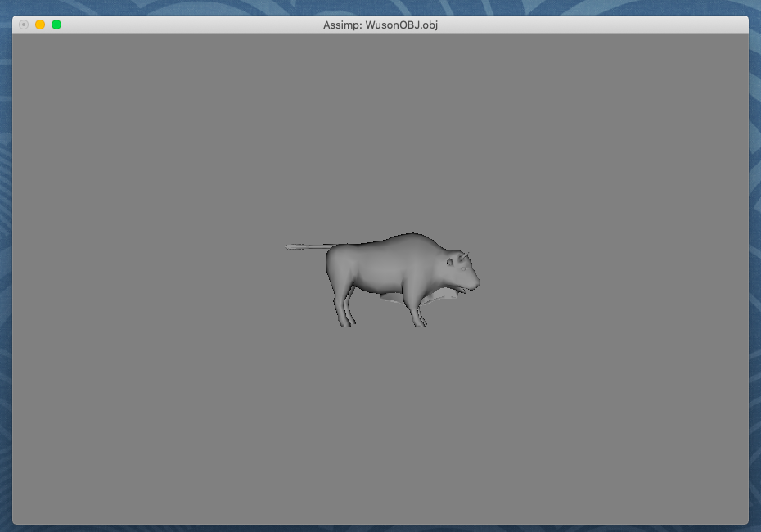
Task: Click the yellow minimize window button
Action: [40, 25]
